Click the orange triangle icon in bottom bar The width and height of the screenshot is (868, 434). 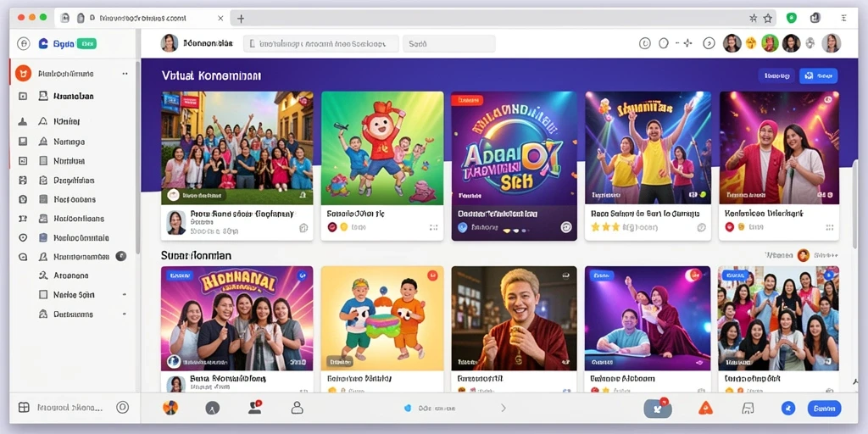705,409
